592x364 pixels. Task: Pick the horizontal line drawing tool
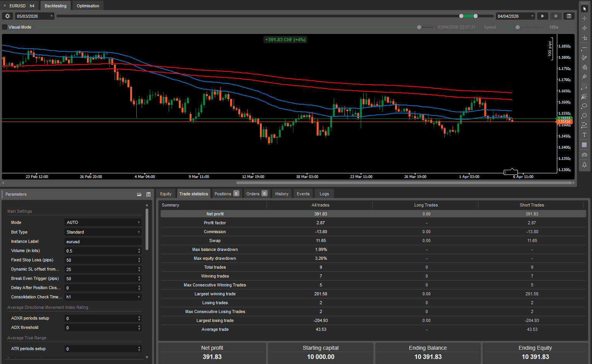584,48
